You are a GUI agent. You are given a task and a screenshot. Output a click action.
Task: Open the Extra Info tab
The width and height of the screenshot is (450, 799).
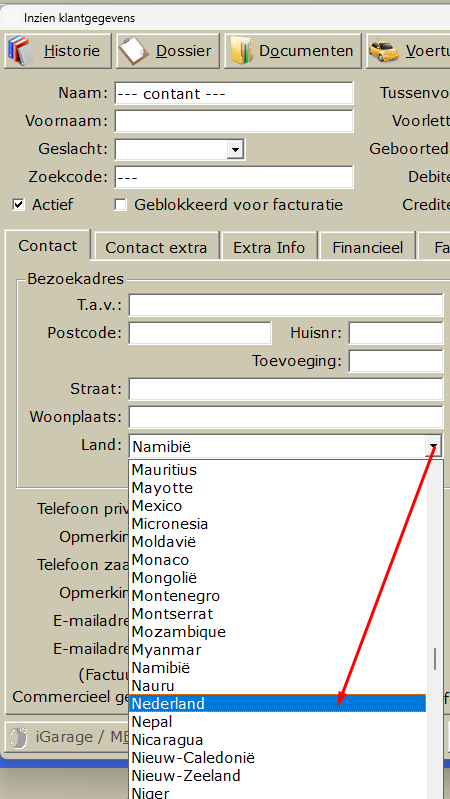(x=269, y=248)
